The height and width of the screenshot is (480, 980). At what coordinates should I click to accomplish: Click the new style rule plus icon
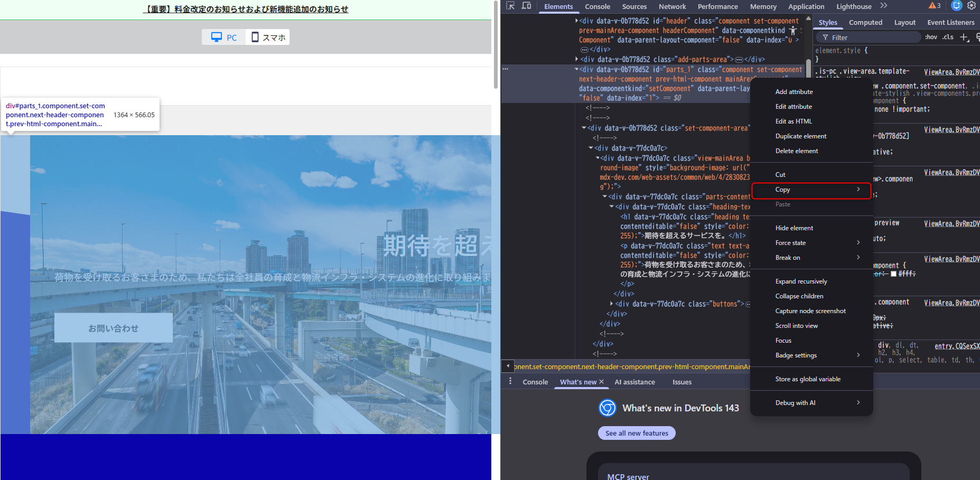coord(964,37)
